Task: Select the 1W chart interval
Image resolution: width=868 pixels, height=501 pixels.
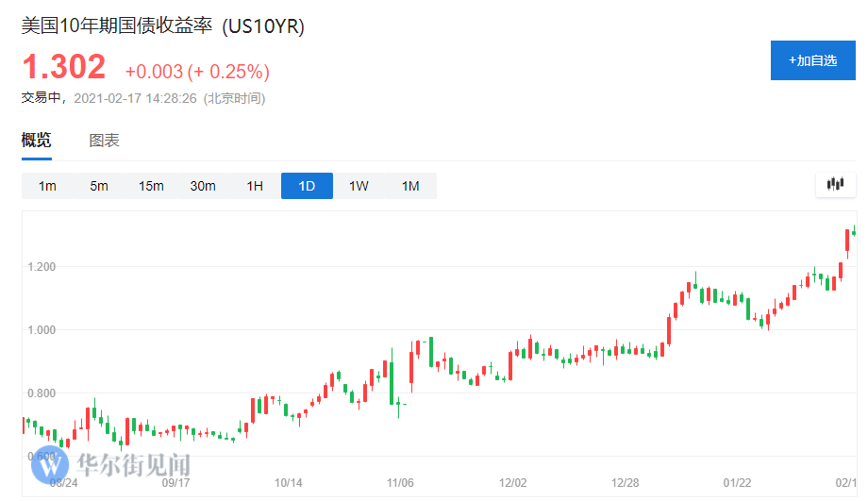Action: click(x=359, y=186)
